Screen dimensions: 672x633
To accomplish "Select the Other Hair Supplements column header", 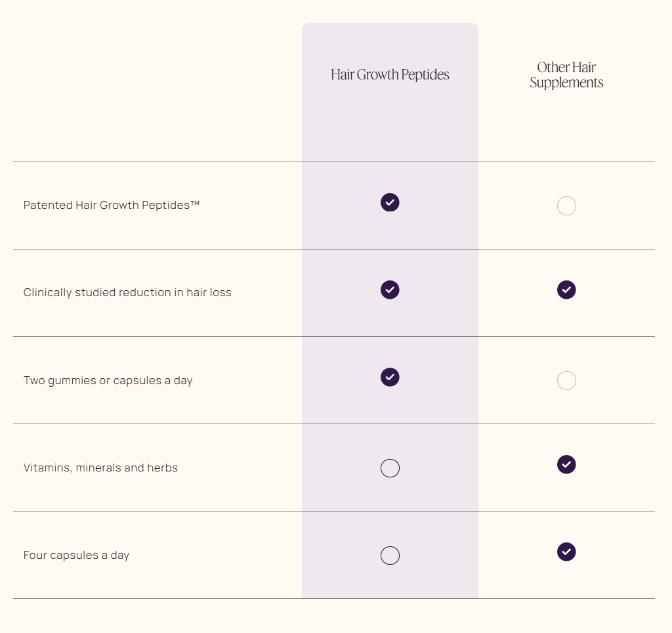I will tap(566, 75).
